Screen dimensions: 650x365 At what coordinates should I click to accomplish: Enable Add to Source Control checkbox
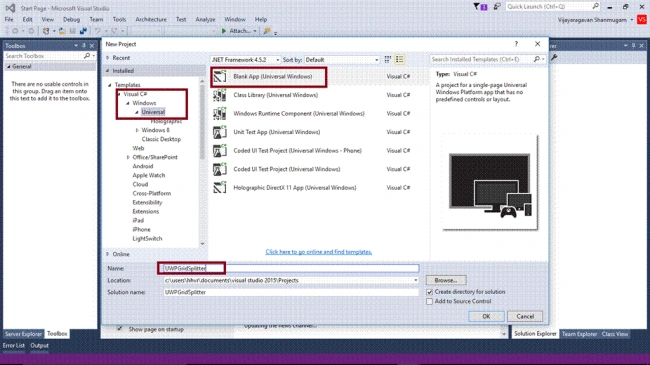tap(429, 302)
